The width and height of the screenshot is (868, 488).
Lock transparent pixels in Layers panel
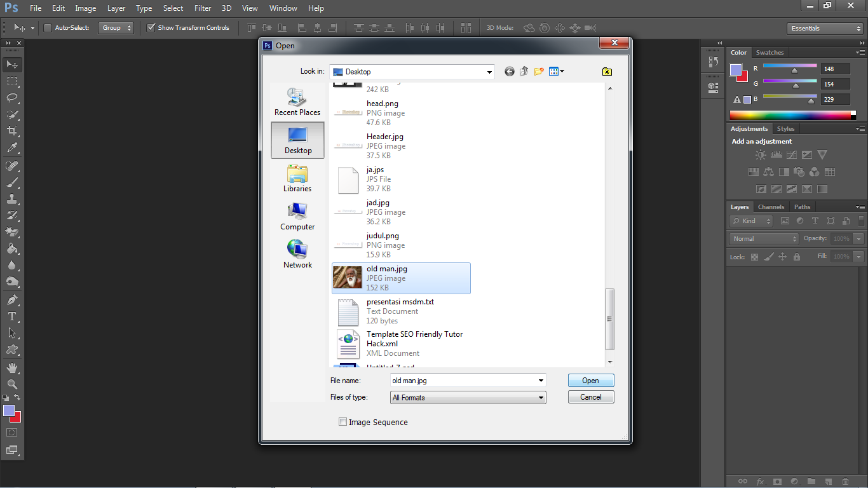[754, 257]
